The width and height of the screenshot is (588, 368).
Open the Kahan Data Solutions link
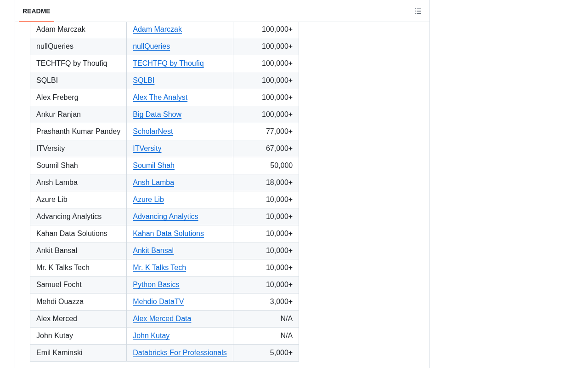point(168,234)
